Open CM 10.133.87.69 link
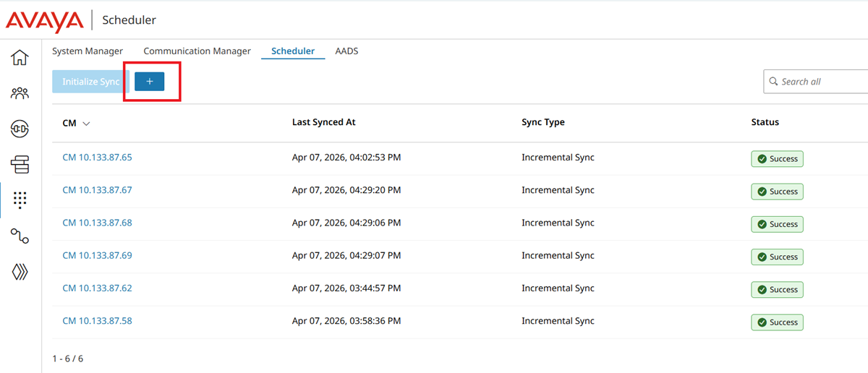 point(98,255)
